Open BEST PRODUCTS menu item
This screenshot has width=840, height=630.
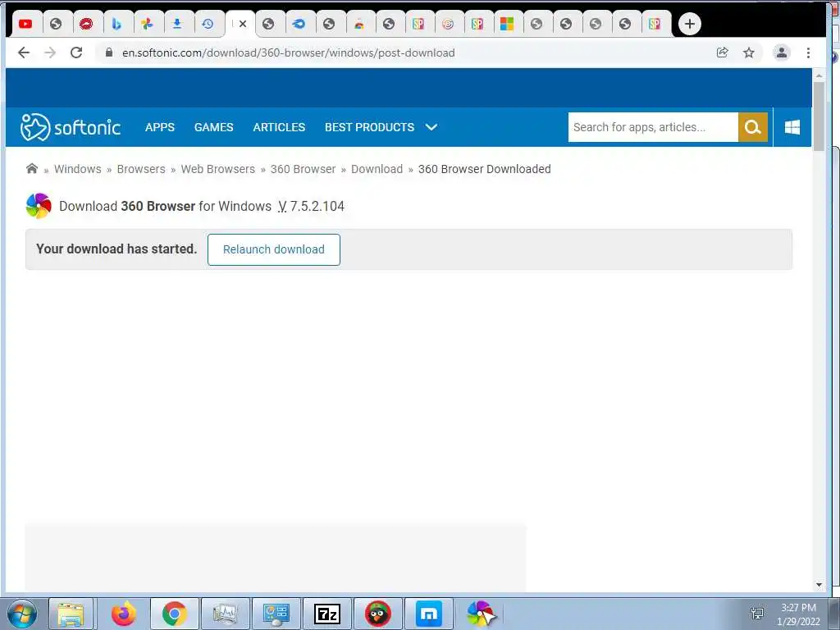coord(369,127)
